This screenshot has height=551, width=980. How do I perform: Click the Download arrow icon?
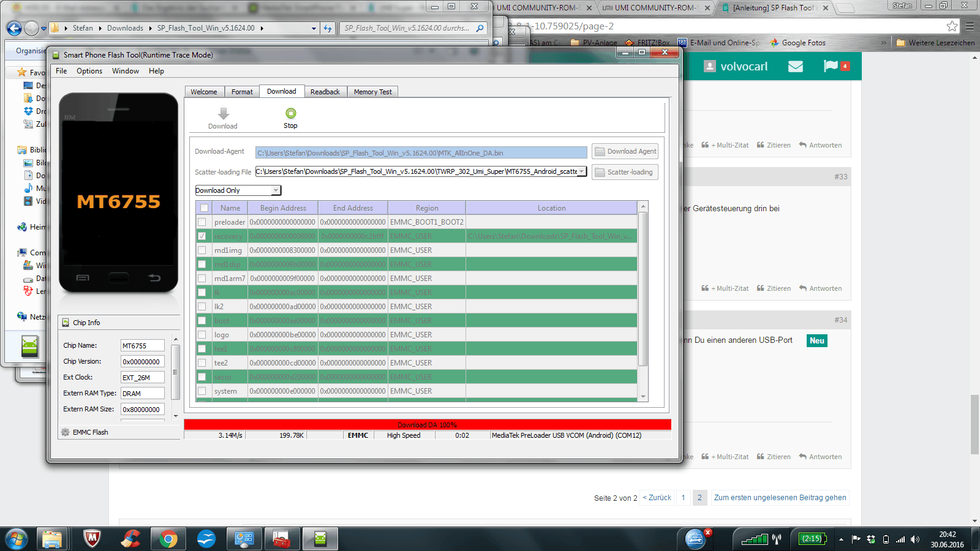pos(224,114)
